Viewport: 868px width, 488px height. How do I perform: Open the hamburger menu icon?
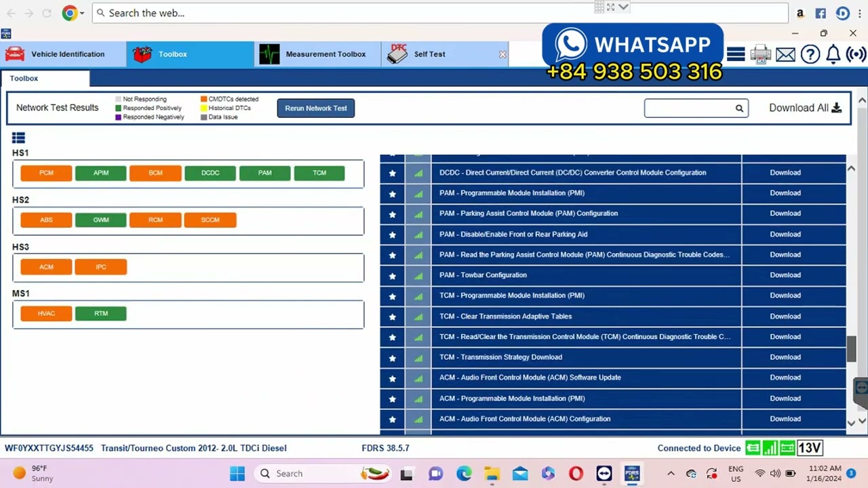[x=736, y=54]
